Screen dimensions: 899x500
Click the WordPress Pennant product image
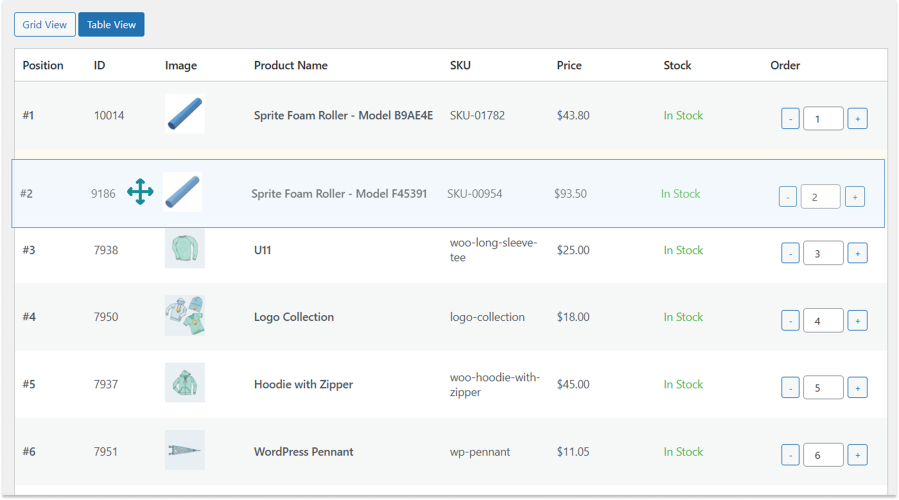185,451
